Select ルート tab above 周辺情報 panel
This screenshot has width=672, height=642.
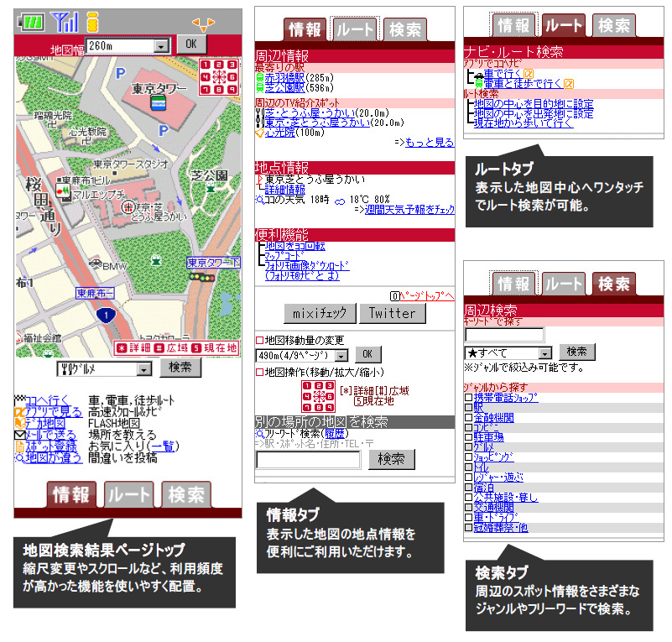coord(355,29)
